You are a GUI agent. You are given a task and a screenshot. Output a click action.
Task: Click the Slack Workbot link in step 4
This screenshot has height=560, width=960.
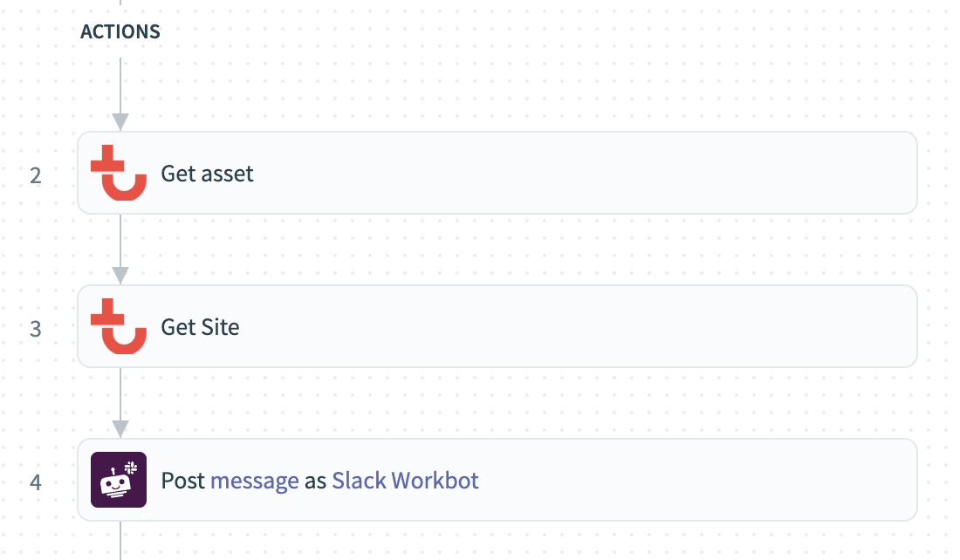(404, 480)
